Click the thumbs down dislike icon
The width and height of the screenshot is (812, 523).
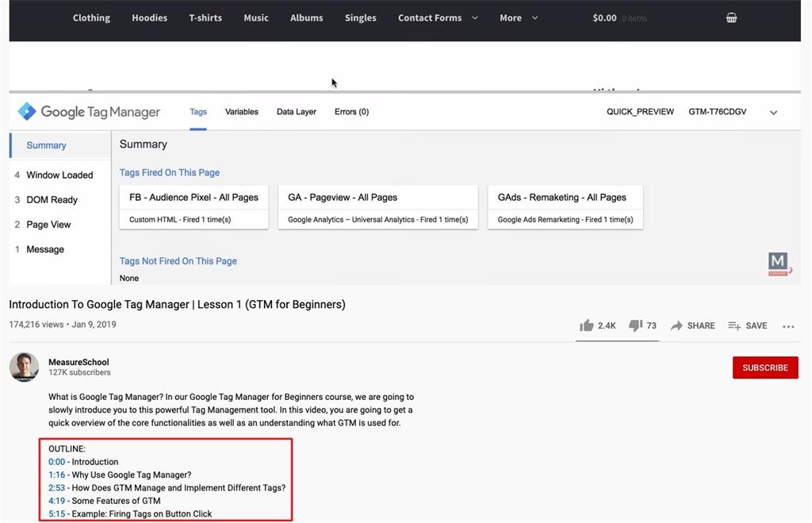pyautogui.click(x=635, y=325)
